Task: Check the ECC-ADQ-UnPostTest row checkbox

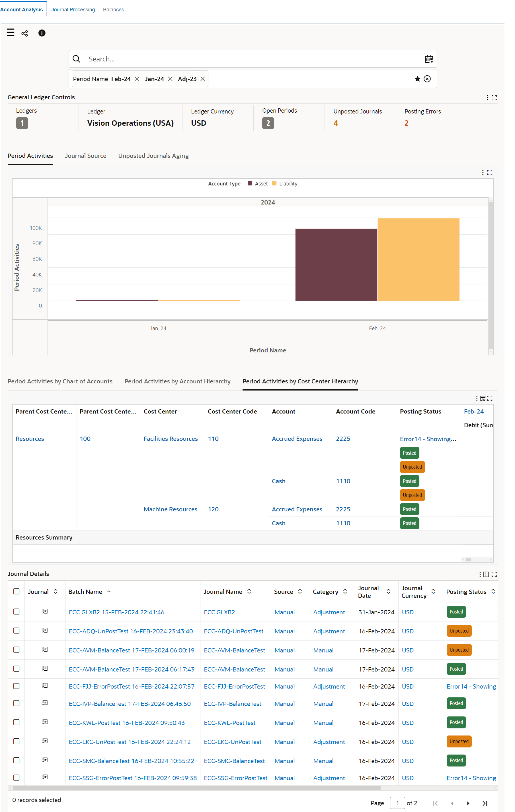Action: 16,631
